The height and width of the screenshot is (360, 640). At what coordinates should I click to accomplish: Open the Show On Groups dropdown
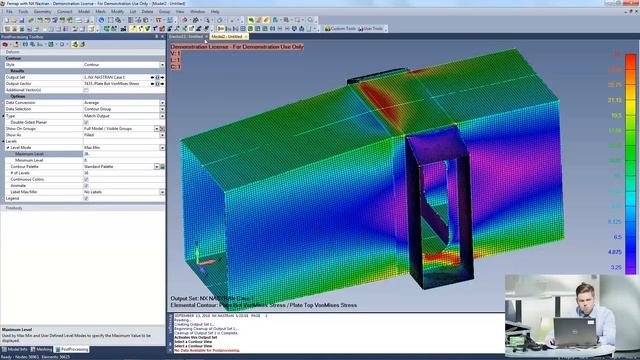pos(156,129)
